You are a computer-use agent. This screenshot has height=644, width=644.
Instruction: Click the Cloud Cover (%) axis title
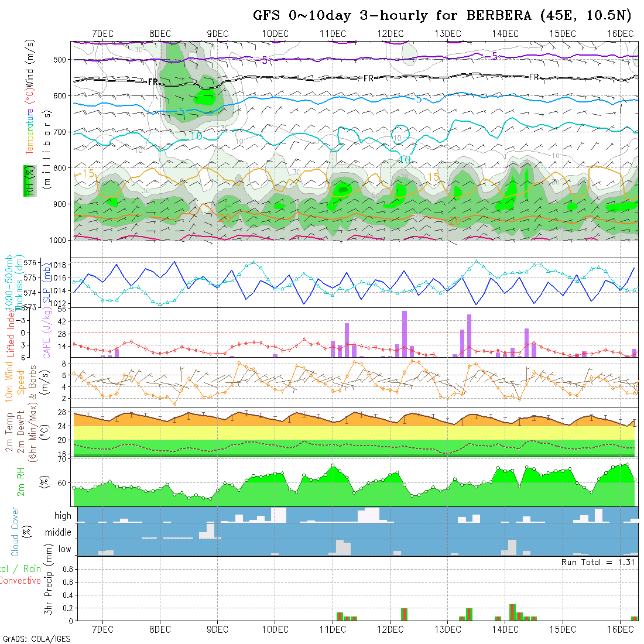pyautogui.click(x=19, y=532)
